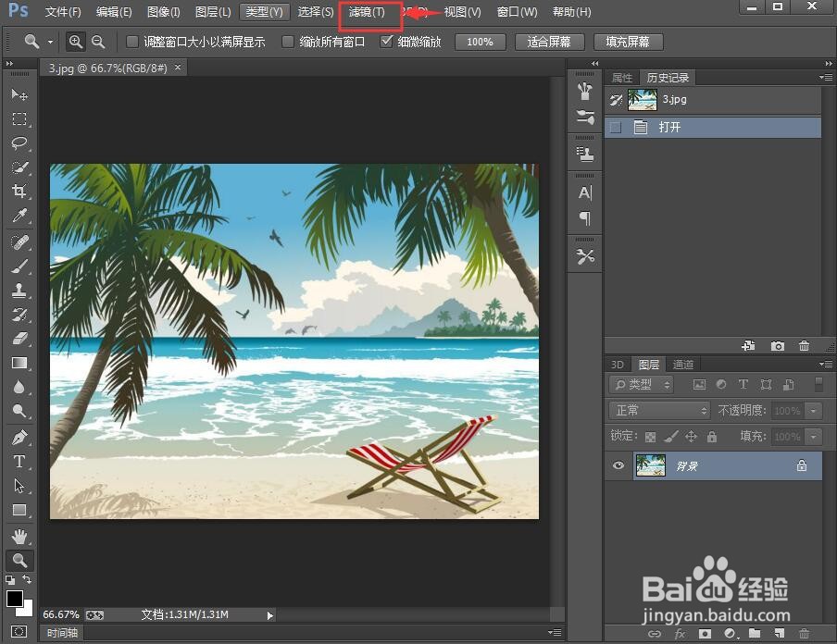The height and width of the screenshot is (644, 837).
Task: Choose Zoom Out mode in options bar
Action: (x=98, y=42)
